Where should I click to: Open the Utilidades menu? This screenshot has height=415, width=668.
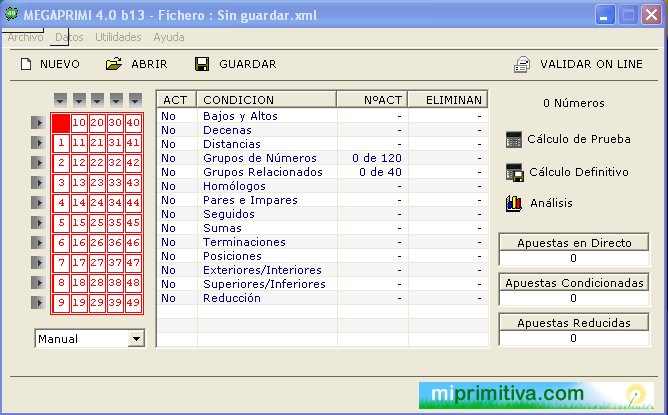118,37
